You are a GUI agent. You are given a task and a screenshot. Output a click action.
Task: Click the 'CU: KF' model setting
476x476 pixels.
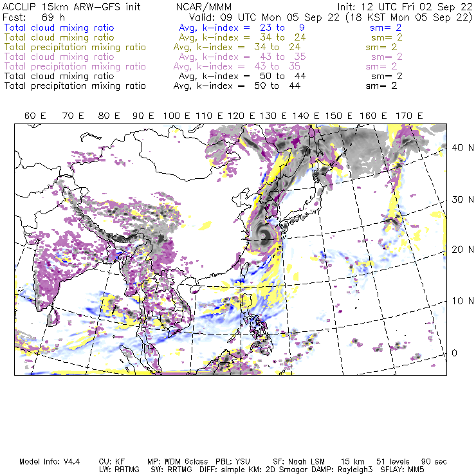coord(112,462)
